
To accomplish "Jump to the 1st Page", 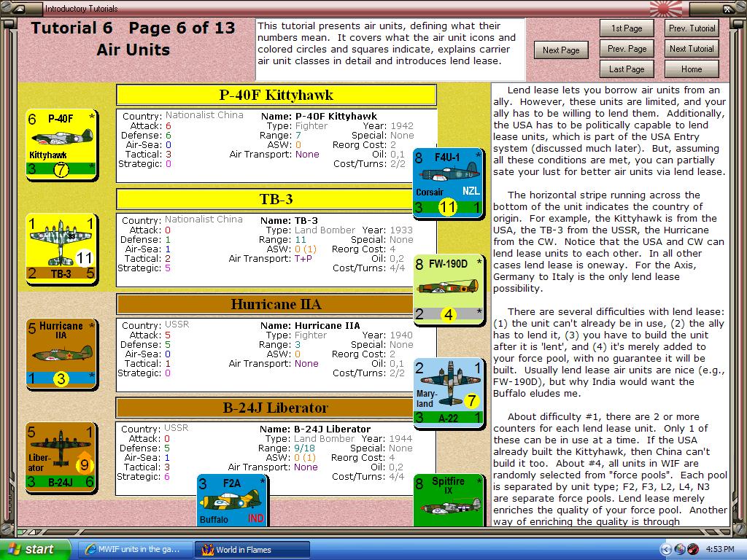I will coord(627,28).
